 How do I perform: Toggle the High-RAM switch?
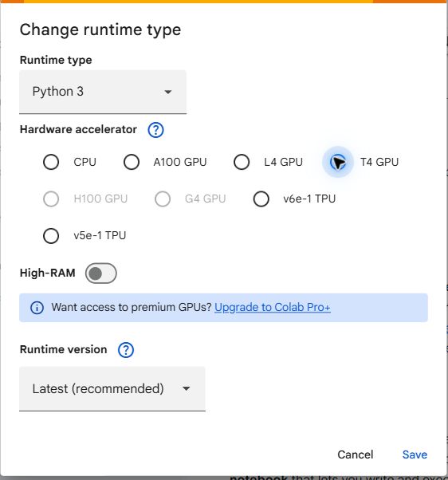101,273
